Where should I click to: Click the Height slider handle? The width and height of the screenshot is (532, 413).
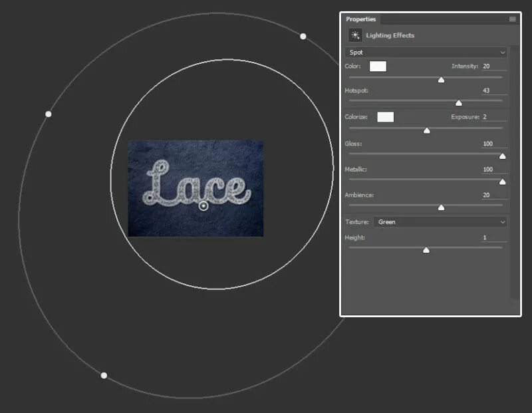pyautogui.click(x=426, y=250)
